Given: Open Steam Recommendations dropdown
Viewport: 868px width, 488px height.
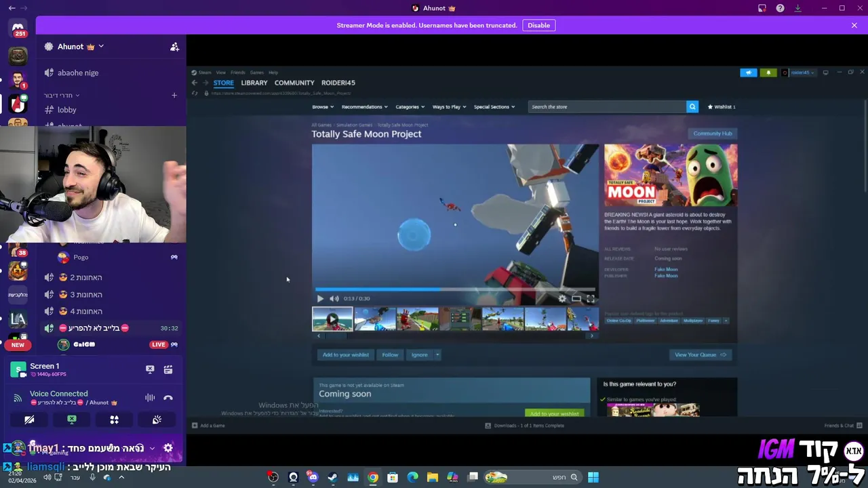Looking at the screenshot, I should click(365, 106).
